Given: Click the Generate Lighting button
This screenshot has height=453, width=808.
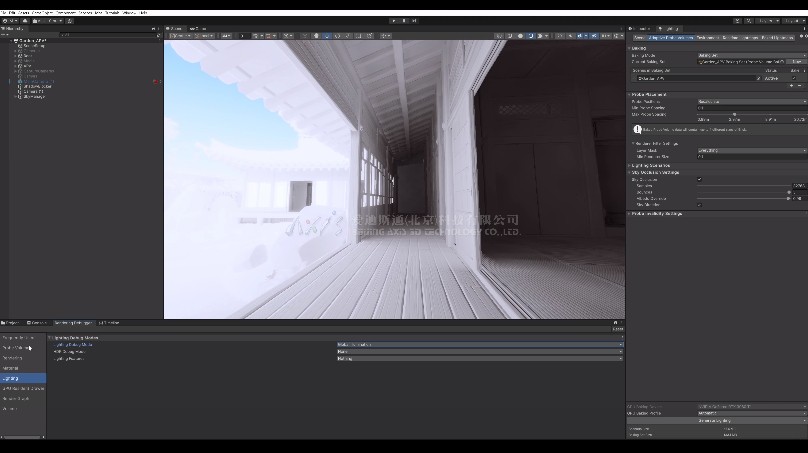Looking at the screenshot, I should [x=711, y=421].
